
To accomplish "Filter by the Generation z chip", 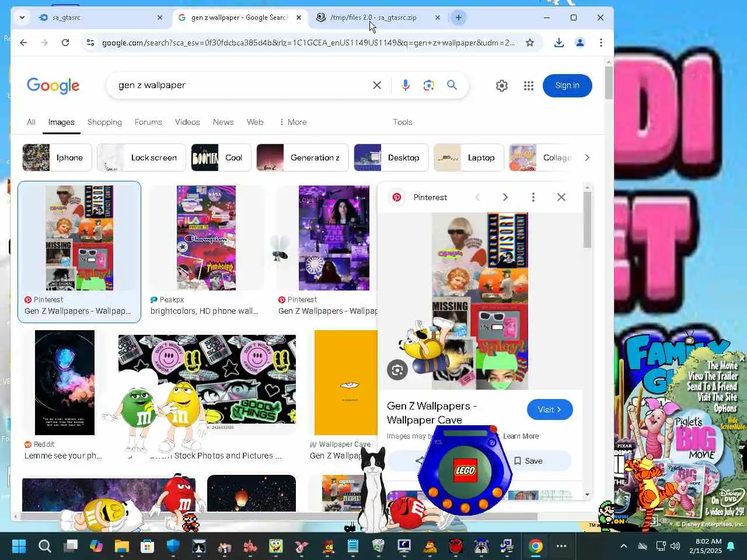I will coord(302,157).
